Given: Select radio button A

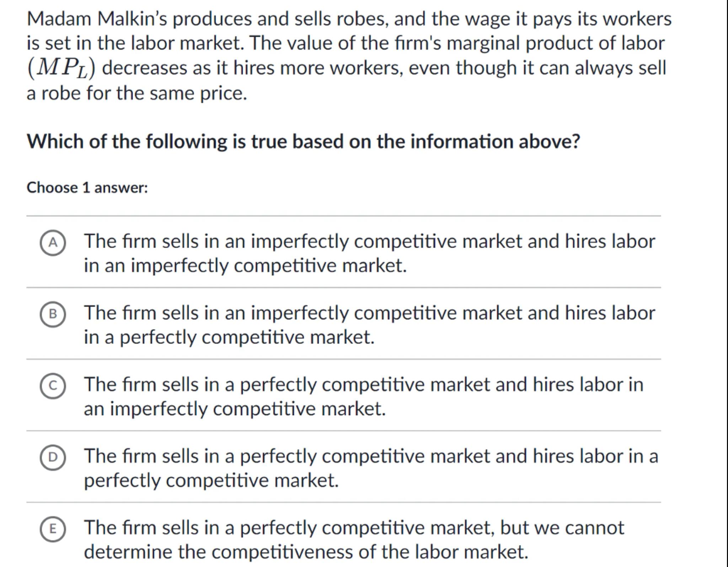Looking at the screenshot, I should point(53,243).
